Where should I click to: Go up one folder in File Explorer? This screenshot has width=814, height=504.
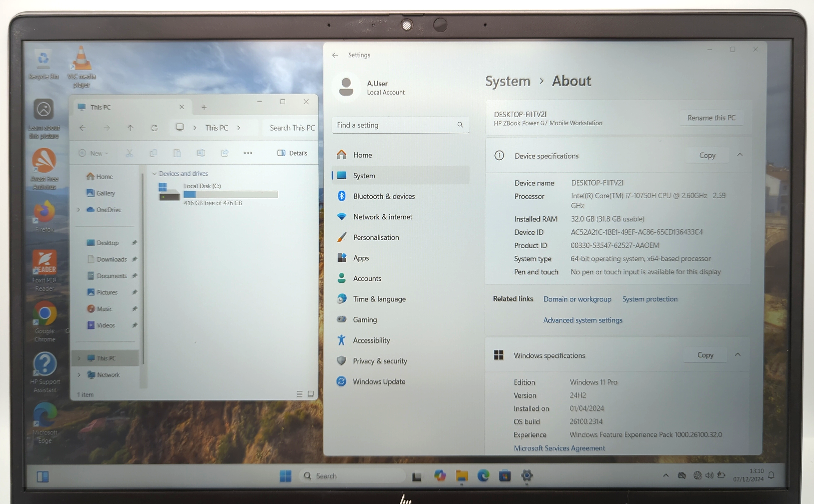click(x=130, y=128)
